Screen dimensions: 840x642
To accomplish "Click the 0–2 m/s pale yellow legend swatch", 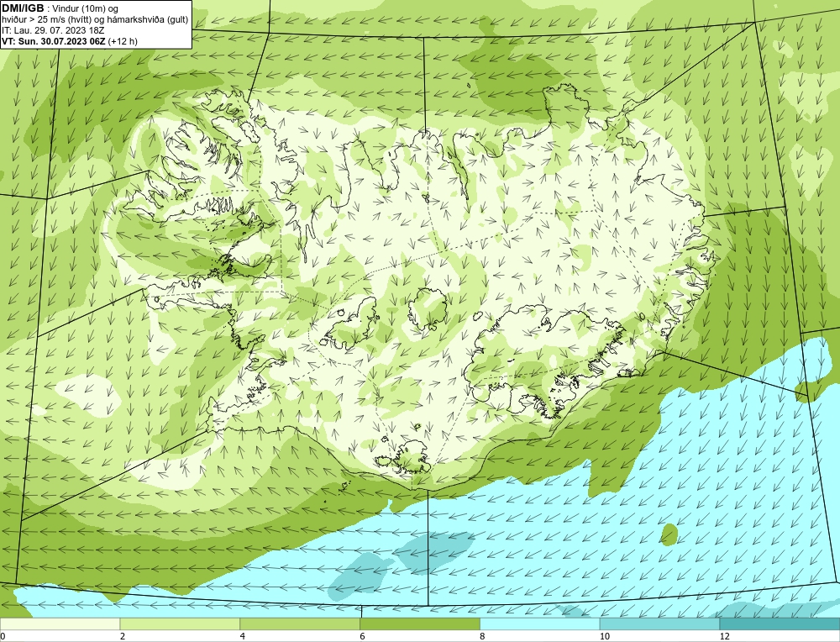I will [x=60, y=624].
